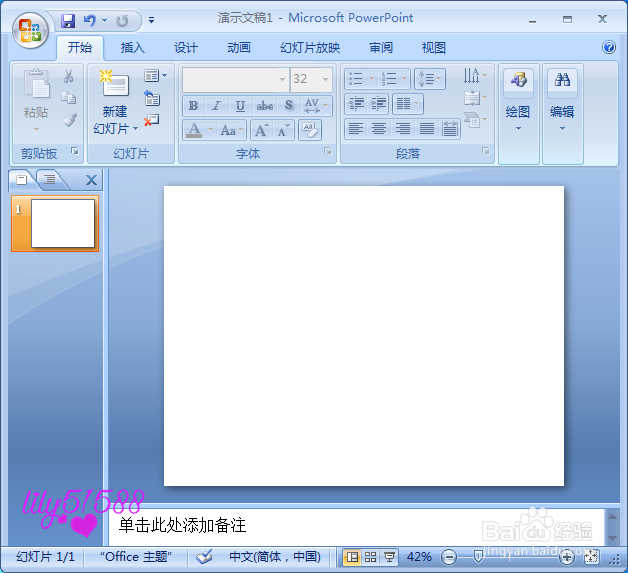Clear all formatting with eraser icon
Viewport: 628px width, 573px height.
click(x=310, y=130)
